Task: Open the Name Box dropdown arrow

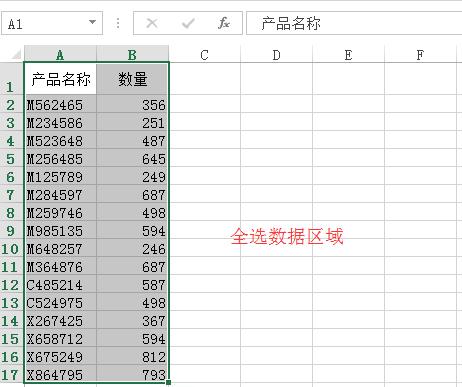Action: pyautogui.click(x=92, y=22)
